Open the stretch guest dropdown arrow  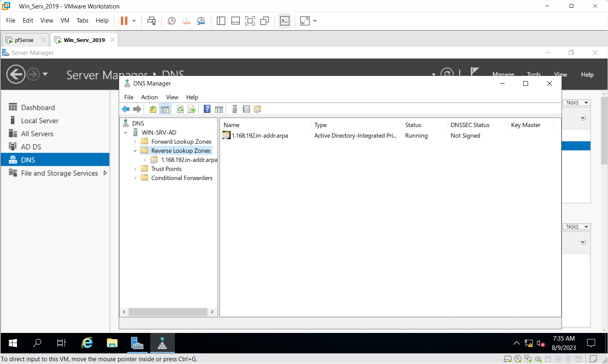(315, 21)
